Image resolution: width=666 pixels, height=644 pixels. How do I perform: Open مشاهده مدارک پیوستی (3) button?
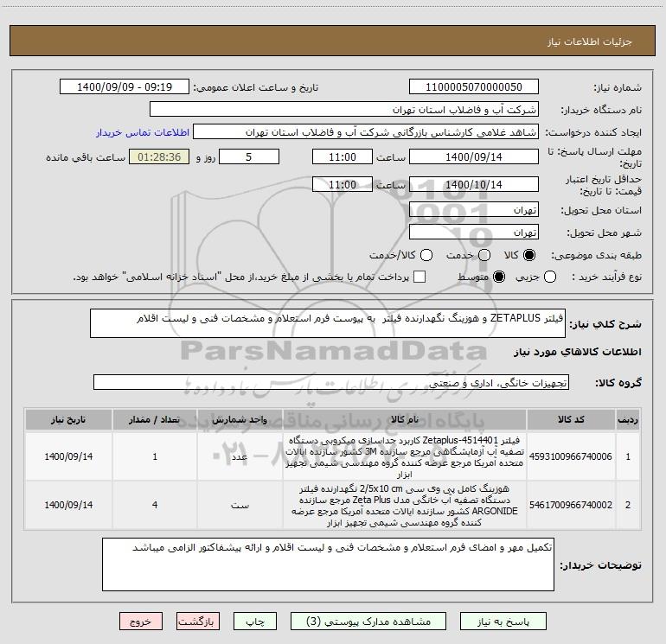click(x=368, y=622)
